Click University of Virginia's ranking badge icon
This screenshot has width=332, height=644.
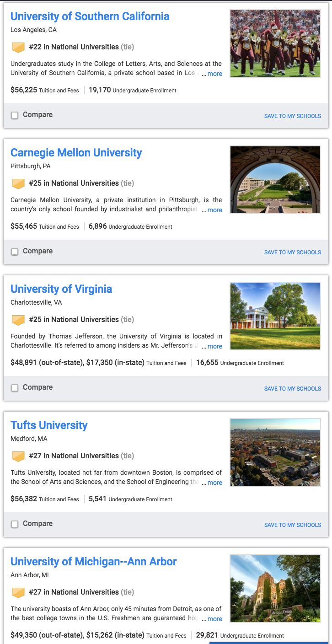pos(18,320)
